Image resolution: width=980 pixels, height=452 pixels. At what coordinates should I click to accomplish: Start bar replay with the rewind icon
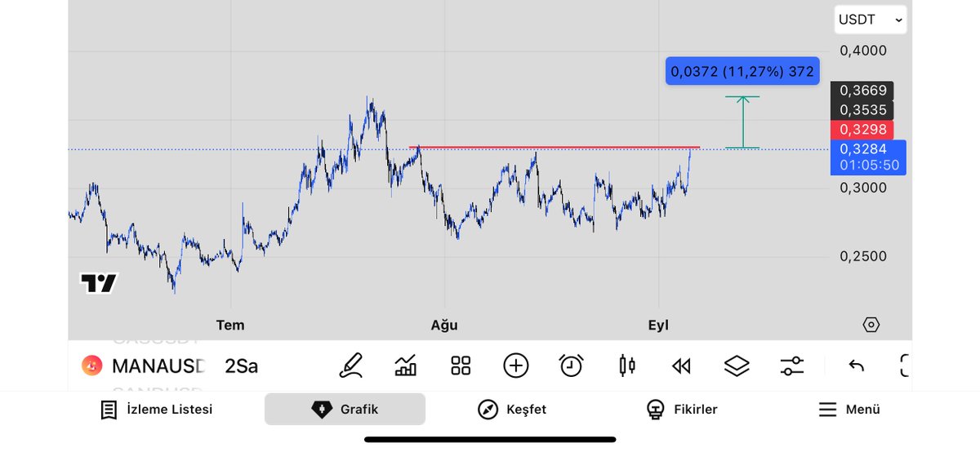pos(681,366)
